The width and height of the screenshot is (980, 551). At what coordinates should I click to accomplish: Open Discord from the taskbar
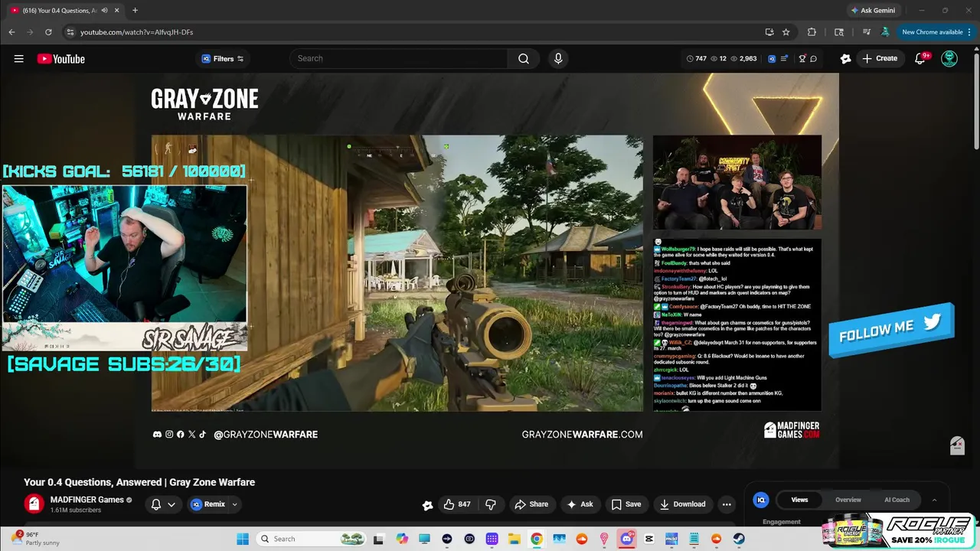[627, 539]
